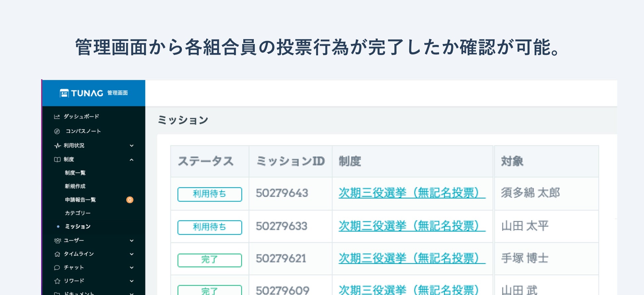Expand the 利用状況 chevron
Screen dimensions: 644x295
[131, 146]
